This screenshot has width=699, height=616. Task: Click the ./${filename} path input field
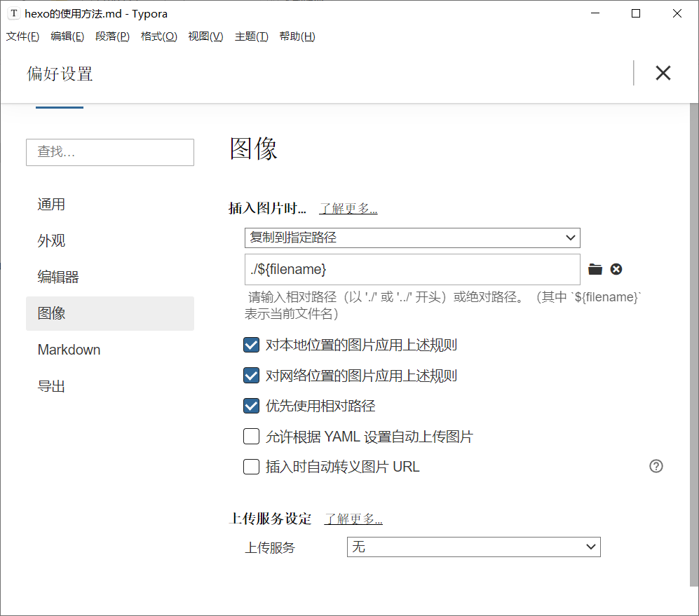[412, 270]
